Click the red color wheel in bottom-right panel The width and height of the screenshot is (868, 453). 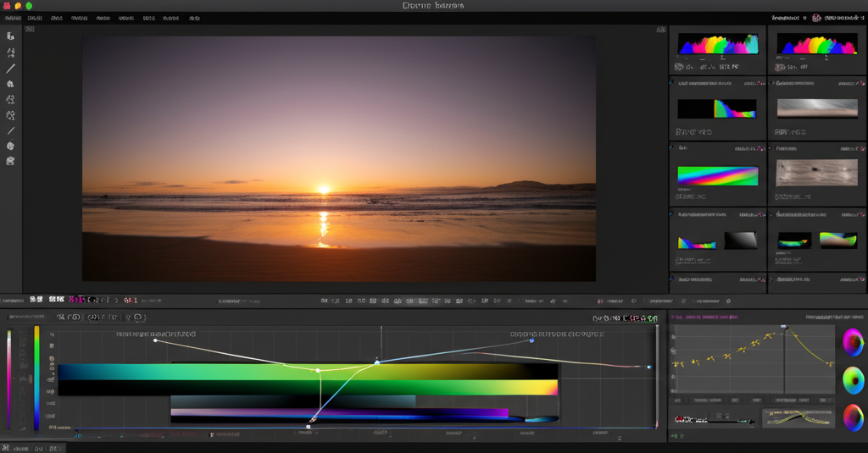[x=853, y=417]
